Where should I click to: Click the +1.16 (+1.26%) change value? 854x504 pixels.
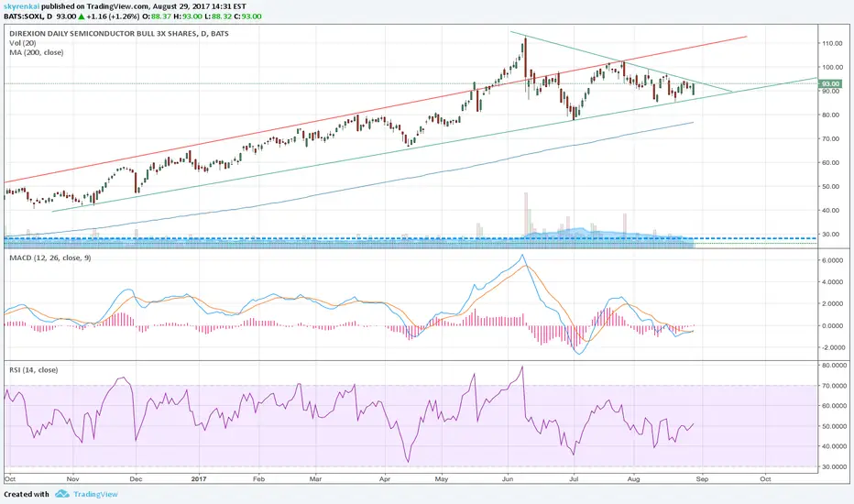tap(114, 16)
